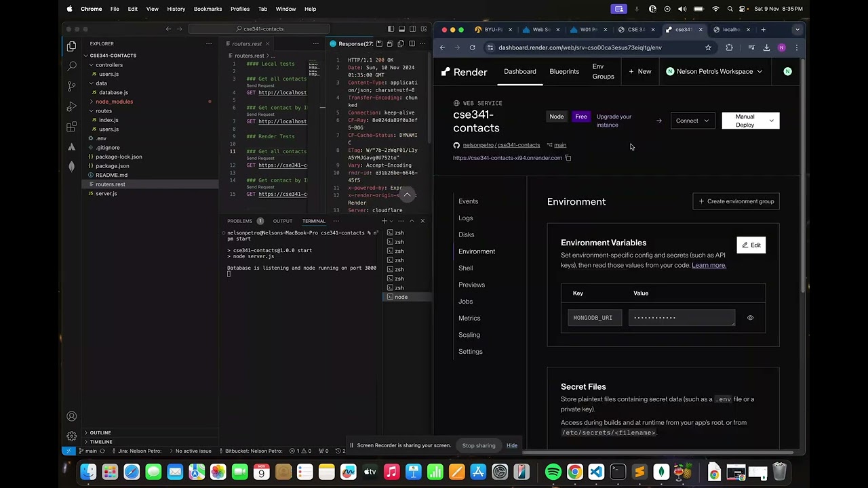Open Logs in the Render sidebar
The height and width of the screenshot is (488, 868).
pos(466,218)
